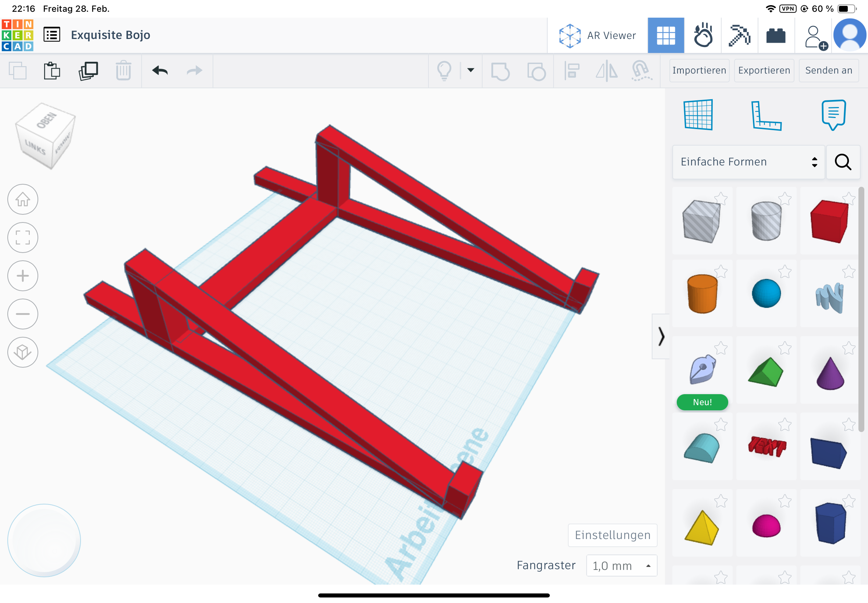Pick the striped Cylinder hole shape
This screenshot has width=868, height=603.
tap(766, 221)
